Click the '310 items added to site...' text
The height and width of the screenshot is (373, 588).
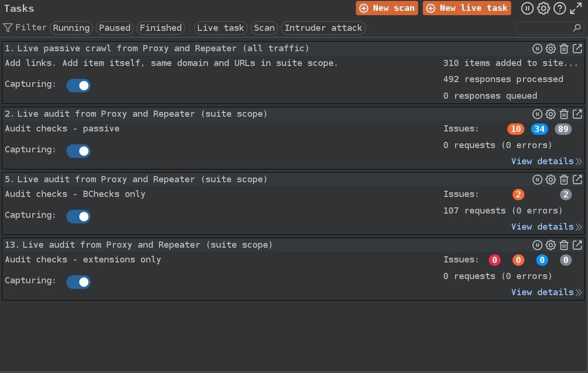pos(511,63)
